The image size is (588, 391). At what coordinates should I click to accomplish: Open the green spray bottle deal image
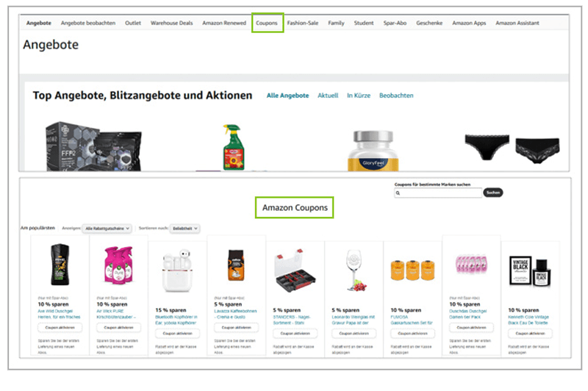233,147
